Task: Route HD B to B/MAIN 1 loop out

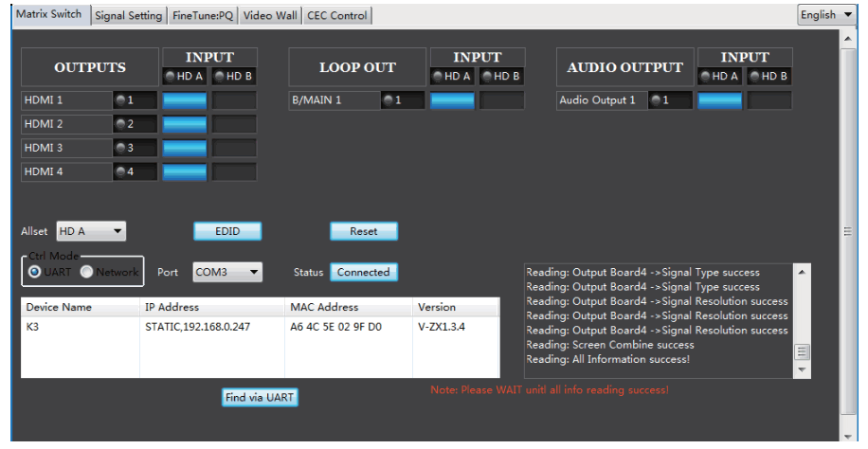Action: [x=502, y=100]
